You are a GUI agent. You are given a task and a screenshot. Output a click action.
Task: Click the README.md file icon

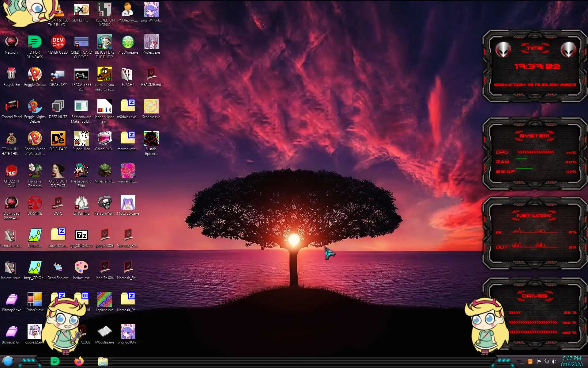point(151,75)
